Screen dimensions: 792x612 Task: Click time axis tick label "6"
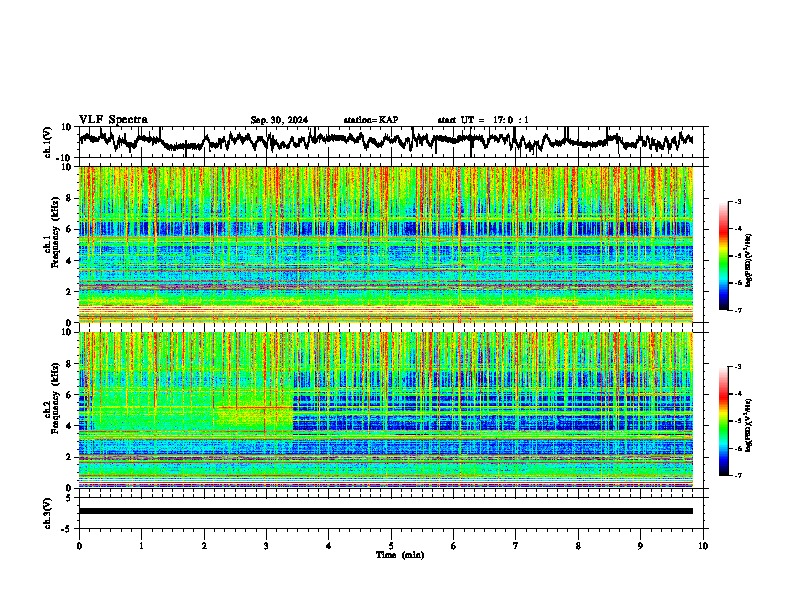[x=454, y=546]
